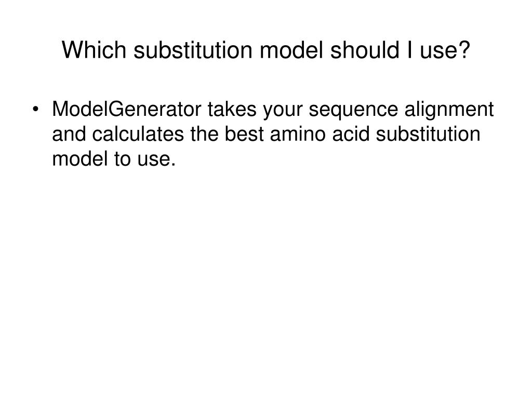Click "model" in the slide title
532x399 pixels.
click(x=291, y=50)
